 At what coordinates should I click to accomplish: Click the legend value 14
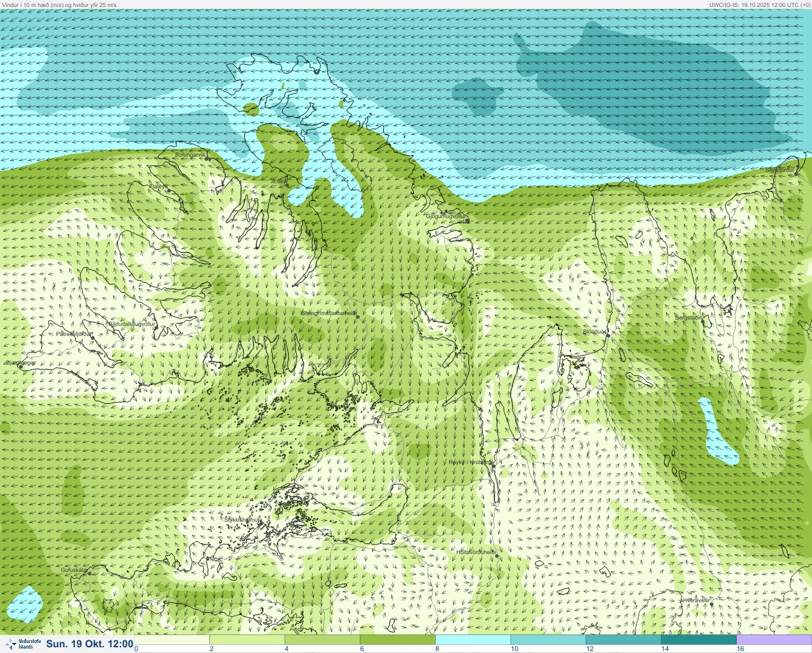(x=665, y=649)
